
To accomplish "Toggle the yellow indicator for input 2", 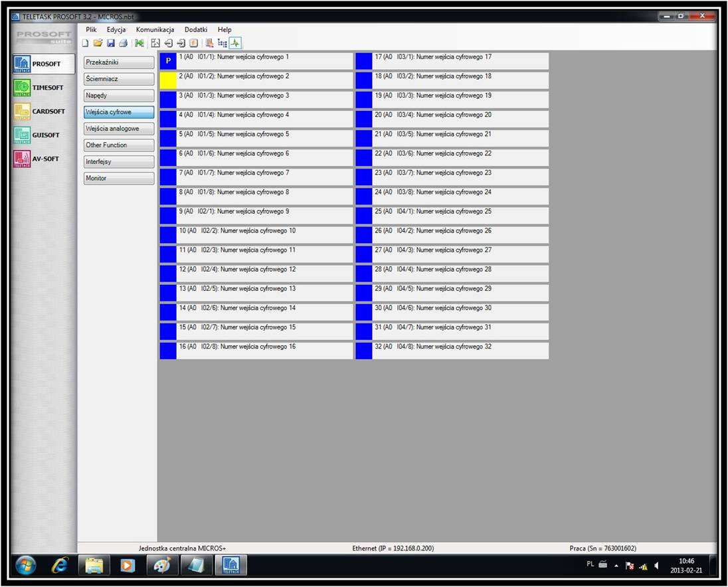I will point(168,80).
